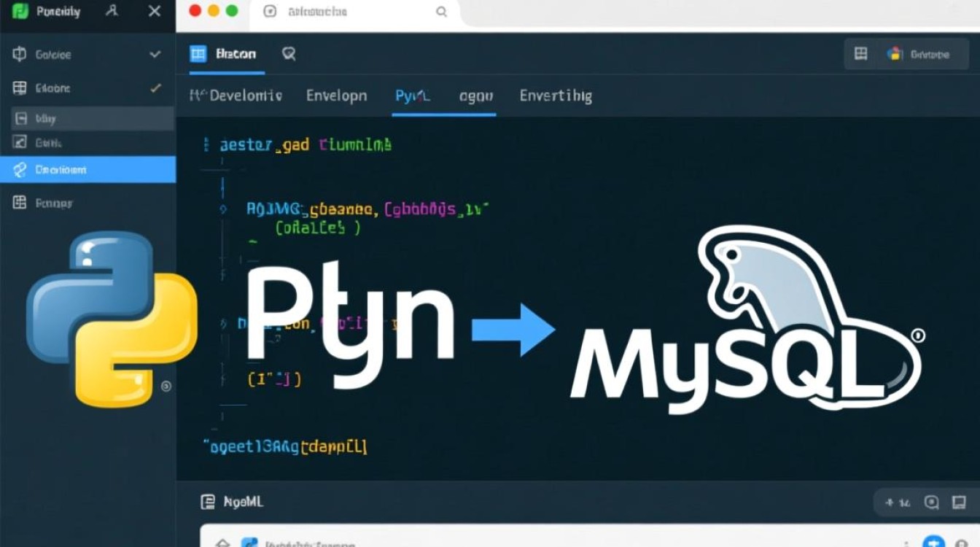The image size is (980, 547).
Task: Click the monitor icon at bottom right
Action: (959, 503)
